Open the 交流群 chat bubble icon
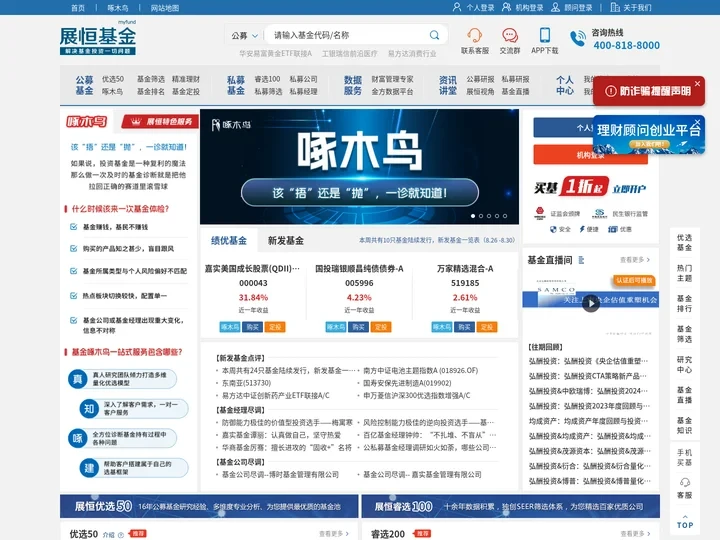Screen dimensions: 720x540 [510, 35]
